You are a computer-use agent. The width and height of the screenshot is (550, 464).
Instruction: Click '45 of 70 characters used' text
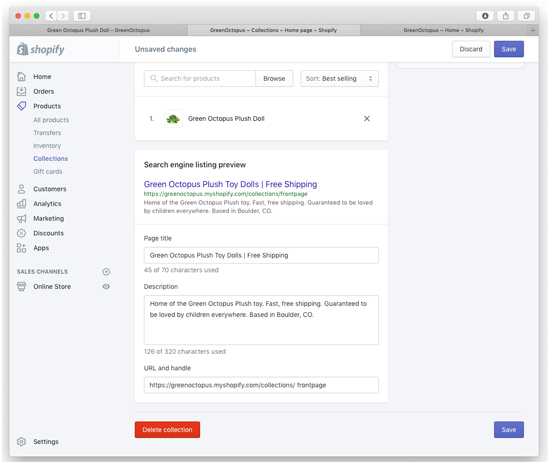(181, 270)
